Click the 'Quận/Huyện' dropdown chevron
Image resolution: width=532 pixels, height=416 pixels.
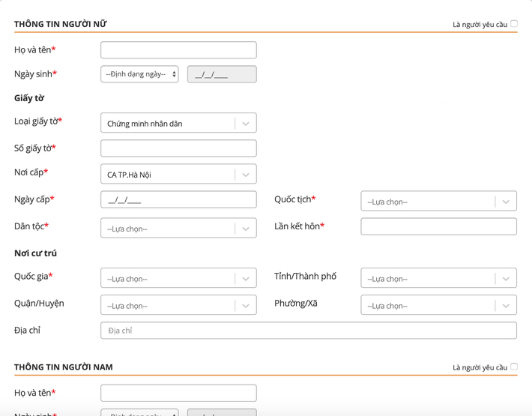point(246,306)
